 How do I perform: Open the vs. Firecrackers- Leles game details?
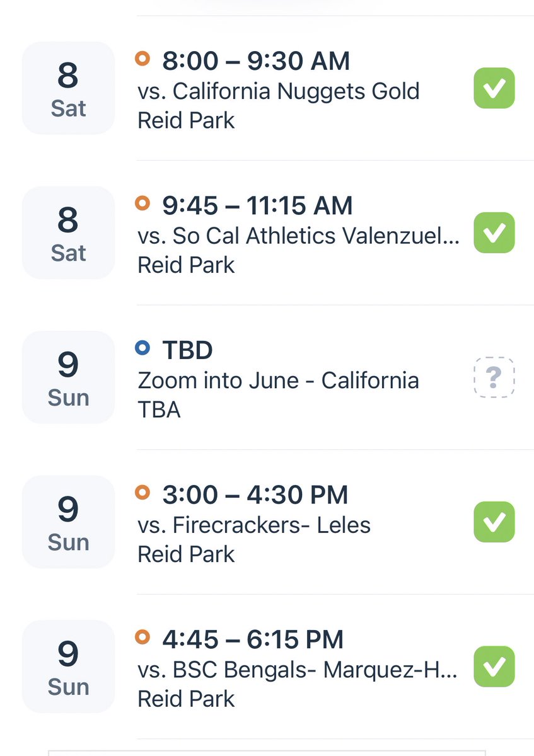(254, 525)
